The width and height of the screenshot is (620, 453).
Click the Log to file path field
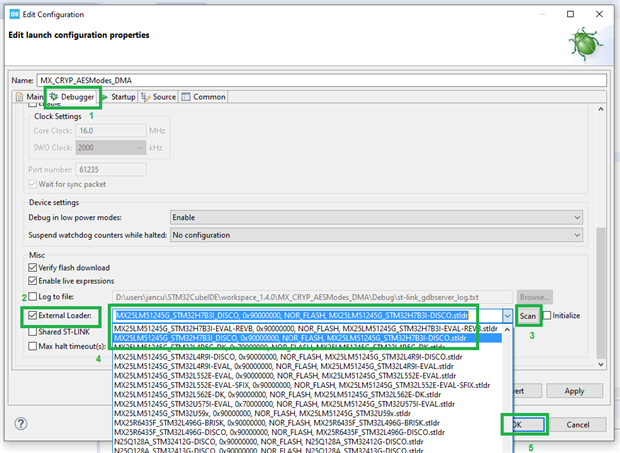[x=312, y=297]
